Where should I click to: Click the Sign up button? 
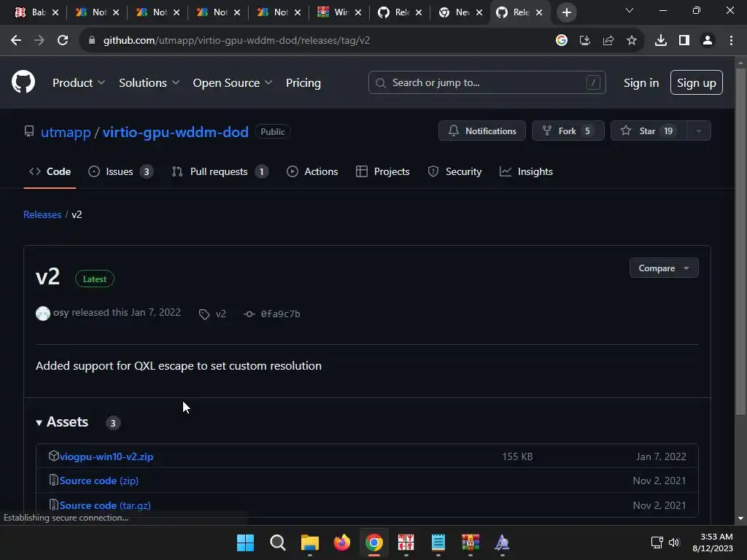tap(696, 82)
